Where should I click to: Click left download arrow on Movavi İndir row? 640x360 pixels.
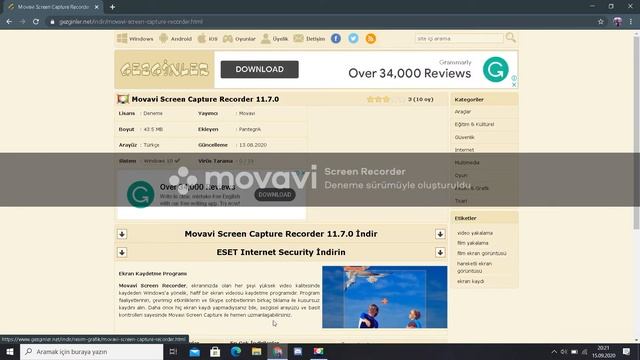pyautogui.click(x=122, y=234)
